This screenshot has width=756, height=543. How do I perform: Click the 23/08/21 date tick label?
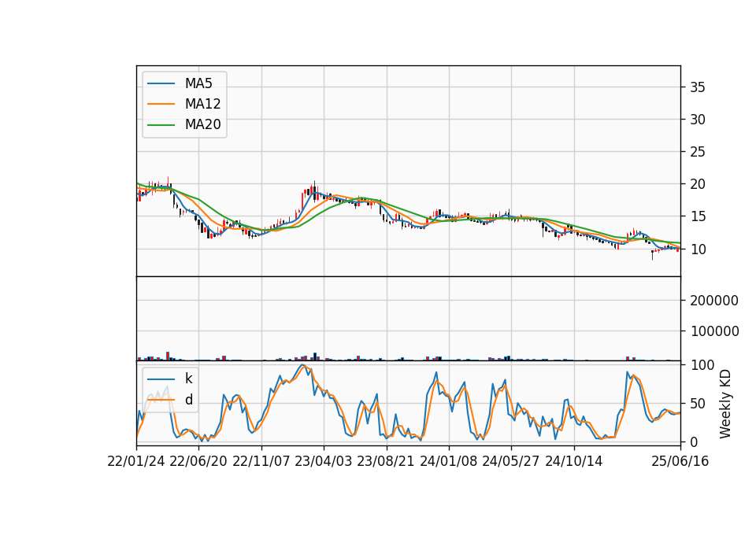coord(386,461)
